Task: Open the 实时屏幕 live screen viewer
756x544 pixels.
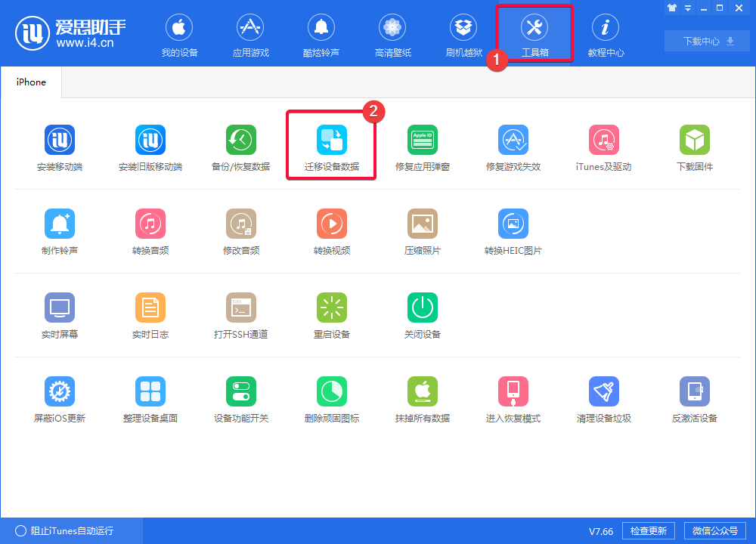Action: (60, 307)
